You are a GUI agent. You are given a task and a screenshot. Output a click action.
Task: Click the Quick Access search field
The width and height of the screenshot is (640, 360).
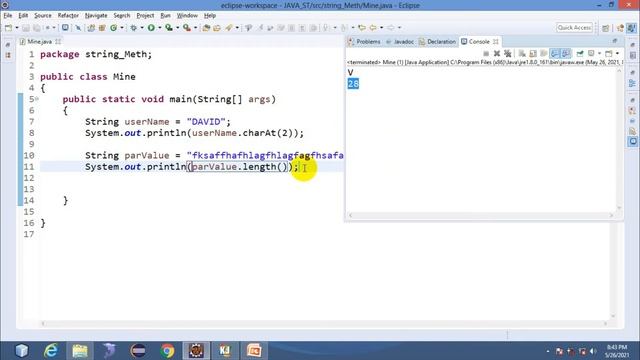coord(574,28)
